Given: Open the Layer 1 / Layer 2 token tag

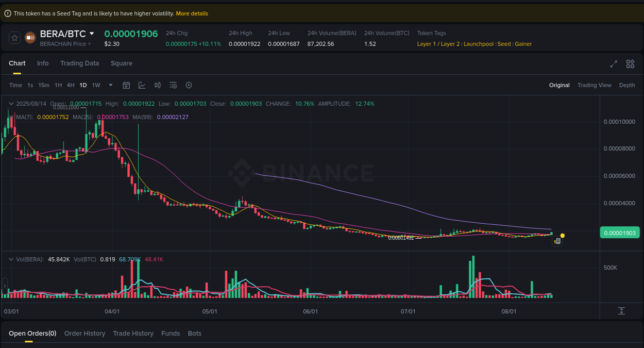Looking at the screenshot, I should point(438,44).
